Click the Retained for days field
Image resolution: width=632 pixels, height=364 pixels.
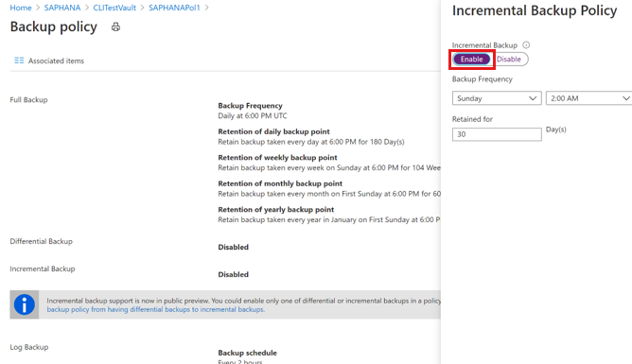click(497, 134)
